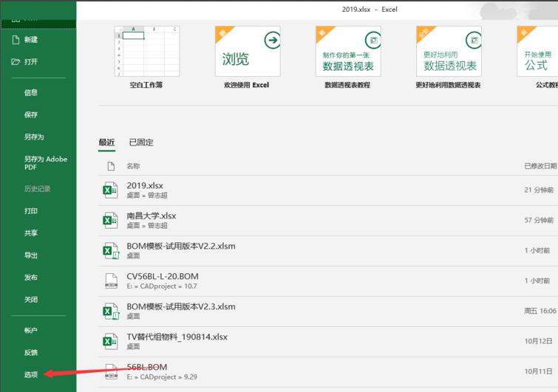Click the macro workbook icon beside BOM模板-试用版本V2.2.xlsm
The image size is (558, 392).
[x=111, y=250]
